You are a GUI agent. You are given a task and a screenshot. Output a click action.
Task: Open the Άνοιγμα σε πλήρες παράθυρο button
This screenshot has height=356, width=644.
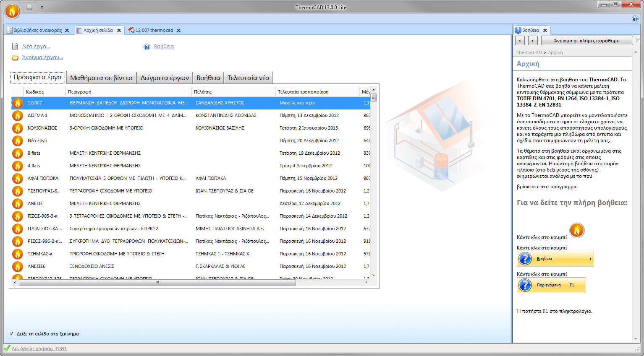586,40
